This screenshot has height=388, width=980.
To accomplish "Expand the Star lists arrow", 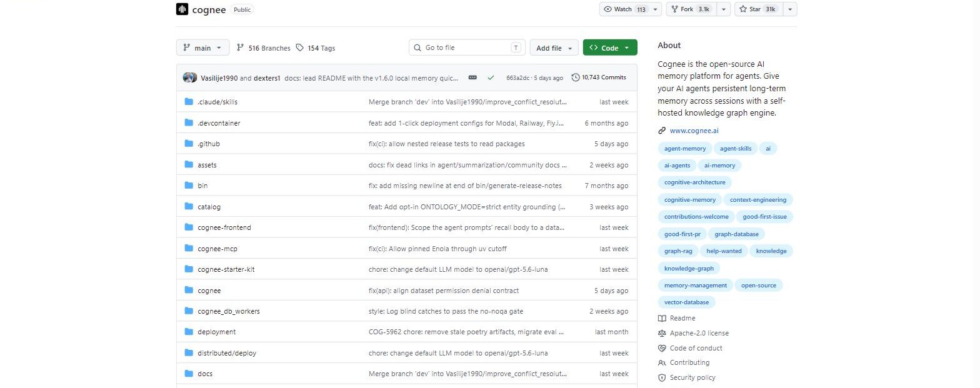I will coord(790,9).
